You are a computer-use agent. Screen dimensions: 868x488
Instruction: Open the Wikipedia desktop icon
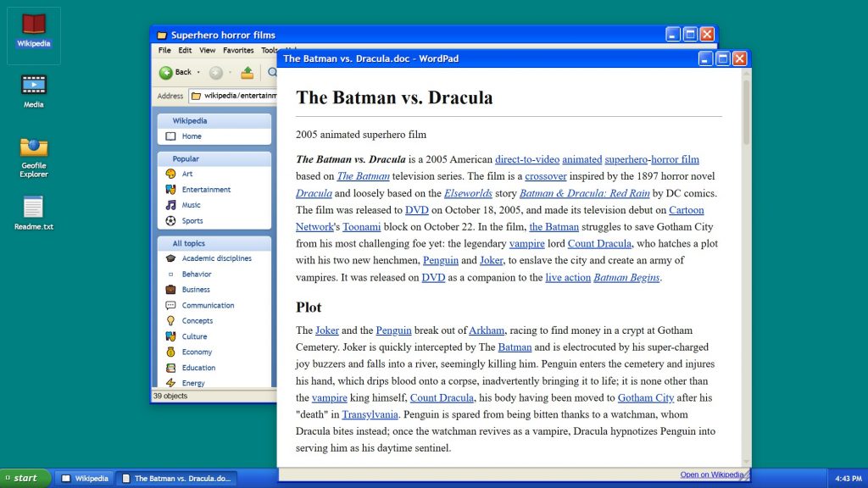point(33,31)
